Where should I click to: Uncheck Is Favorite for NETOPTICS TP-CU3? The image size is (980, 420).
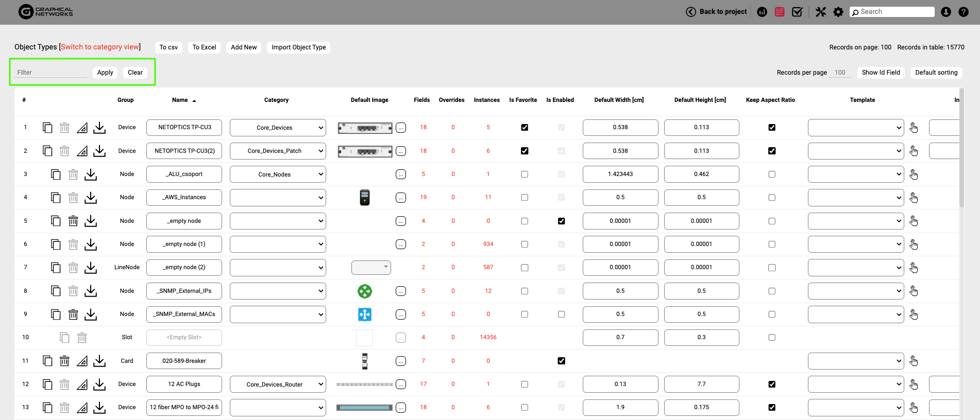pyautogui.click(x=525, y=128)
